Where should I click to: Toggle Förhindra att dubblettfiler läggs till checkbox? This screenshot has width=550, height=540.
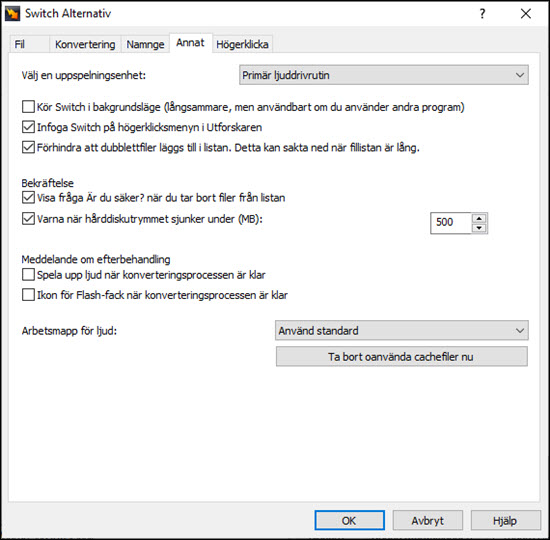coord(28,147)
